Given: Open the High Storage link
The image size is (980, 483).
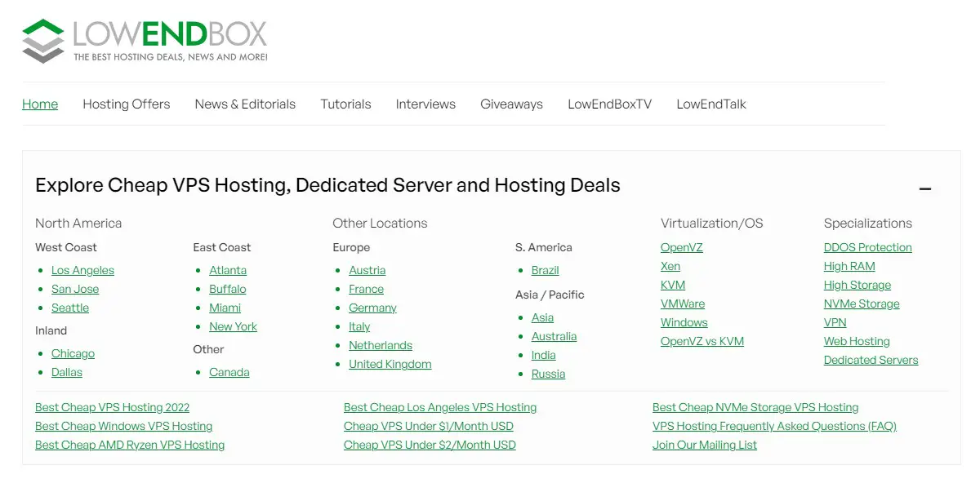Looking at the screenshot, I should click(x=857, y=285).
